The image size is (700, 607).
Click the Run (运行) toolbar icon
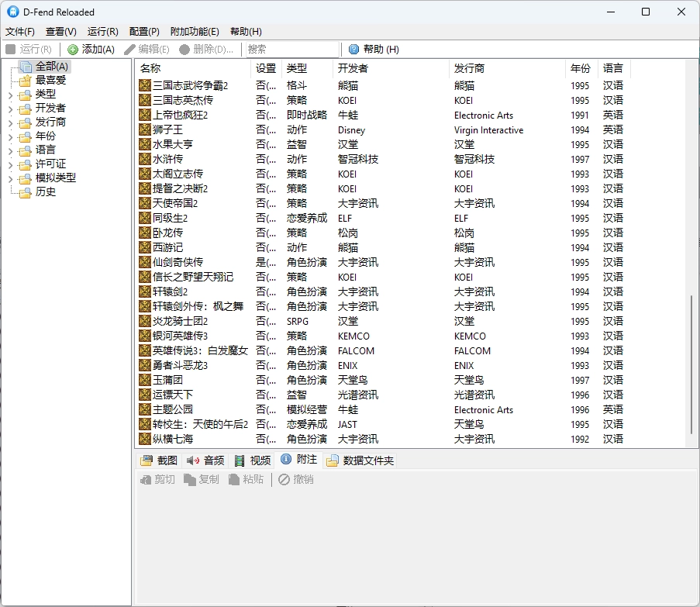tap(11, 49)
